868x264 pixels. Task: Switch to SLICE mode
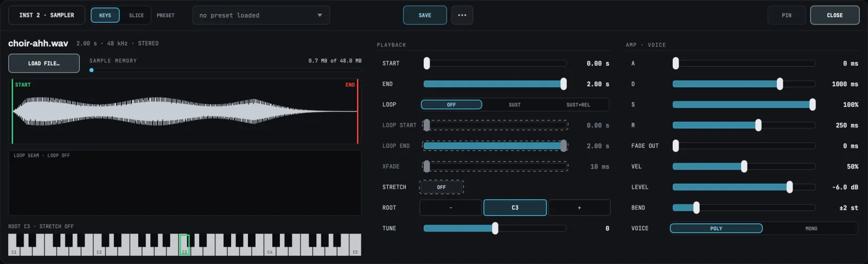tap(136, 15)
